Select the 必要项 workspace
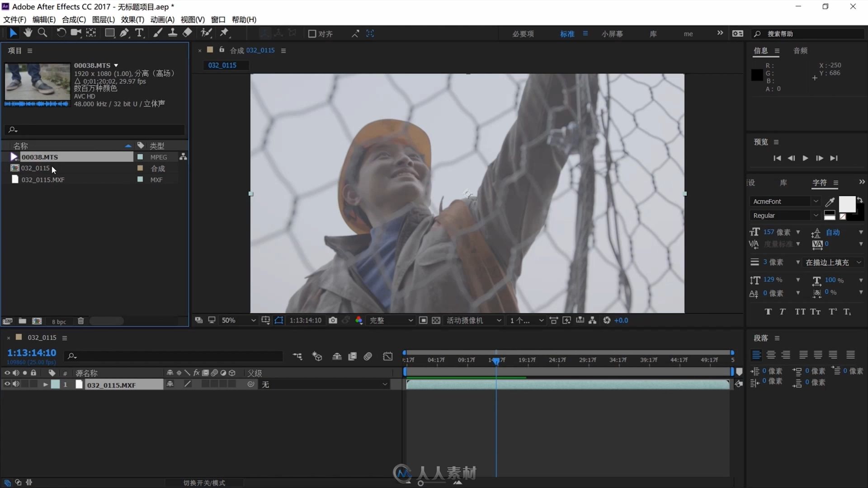 pyautogui.click(x=523, y=34)
